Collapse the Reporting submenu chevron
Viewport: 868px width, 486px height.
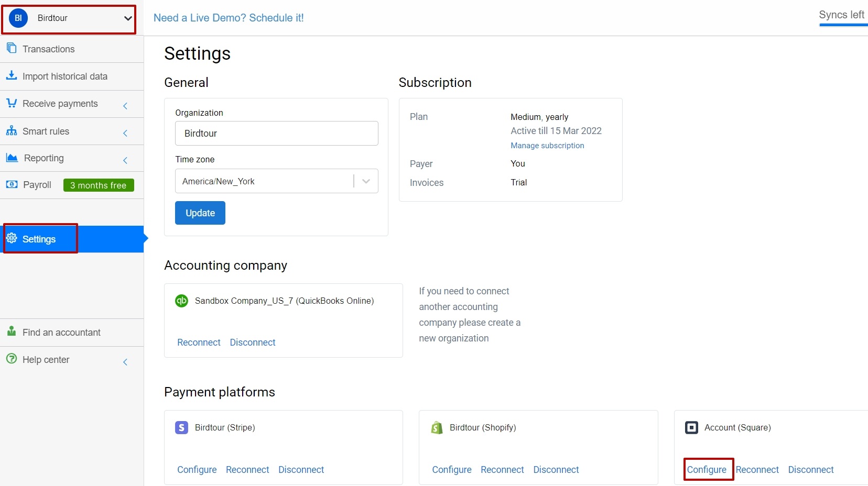125,160
